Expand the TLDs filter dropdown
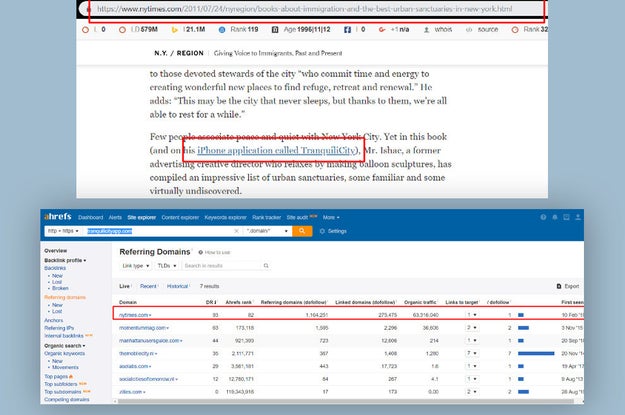The width and height of the screenshot is (625, 415). point(167,266)
